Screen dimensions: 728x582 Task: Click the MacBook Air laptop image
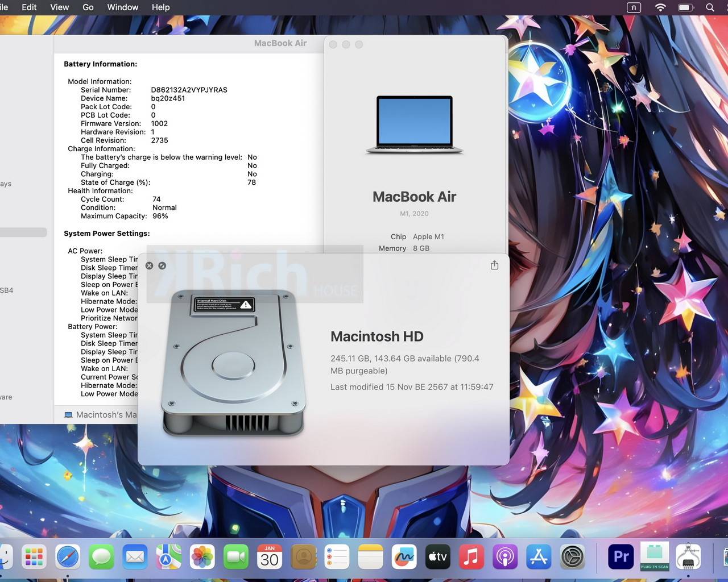(x=415, y=125)
